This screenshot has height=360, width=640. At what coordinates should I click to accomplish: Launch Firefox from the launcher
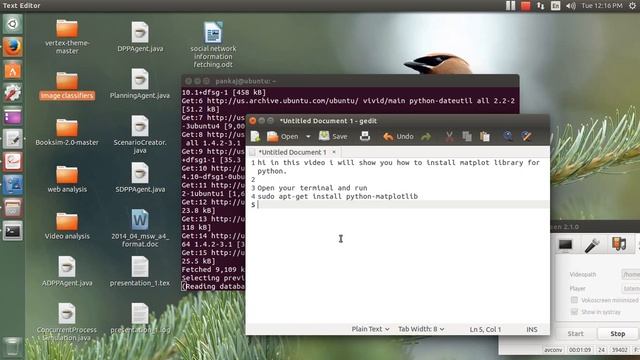(13, 47)
